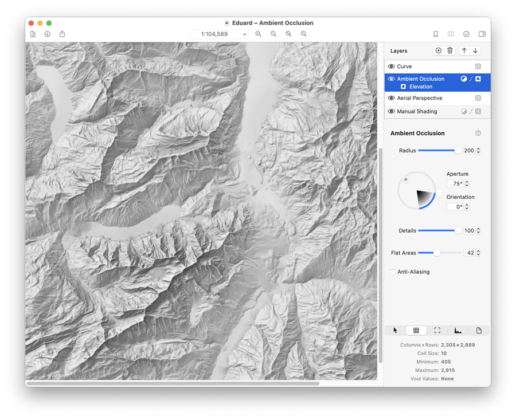Screen dimensions: 516x420
Task: Toggle visibility of the Manual Shading layer
Action: pos(390,111)
